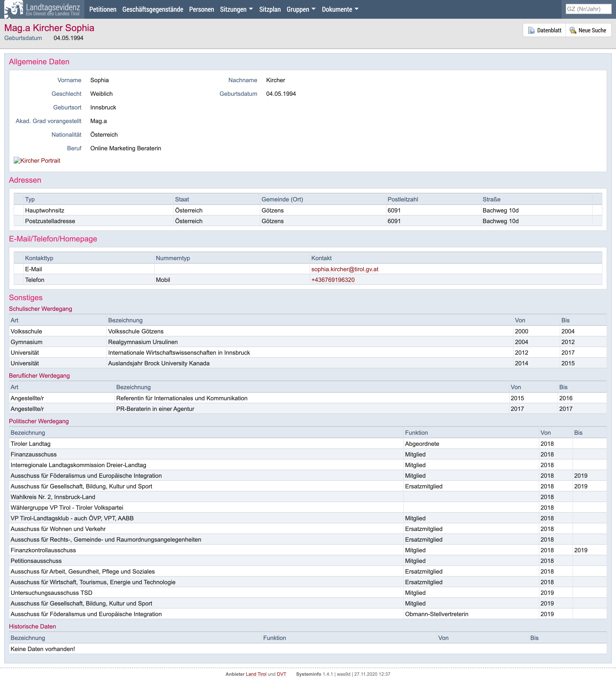
Task: Select Interregionale Landtagskommission Dreier-Landtag row
Action: (x=308, y=465)
